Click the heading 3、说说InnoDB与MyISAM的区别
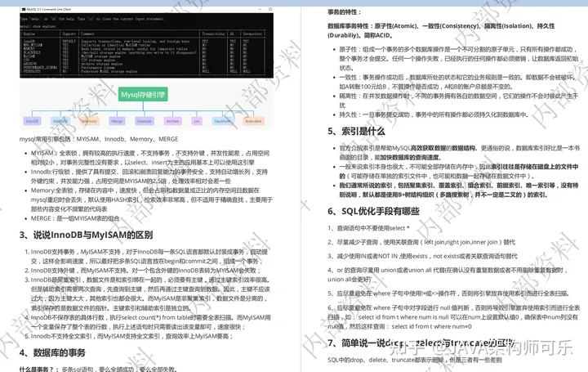The width and height of the screenshot is (588, 372). click(86, 235)
